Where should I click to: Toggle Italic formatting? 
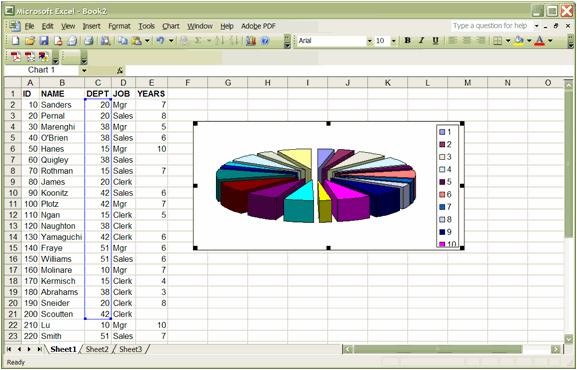pos(421,41)
